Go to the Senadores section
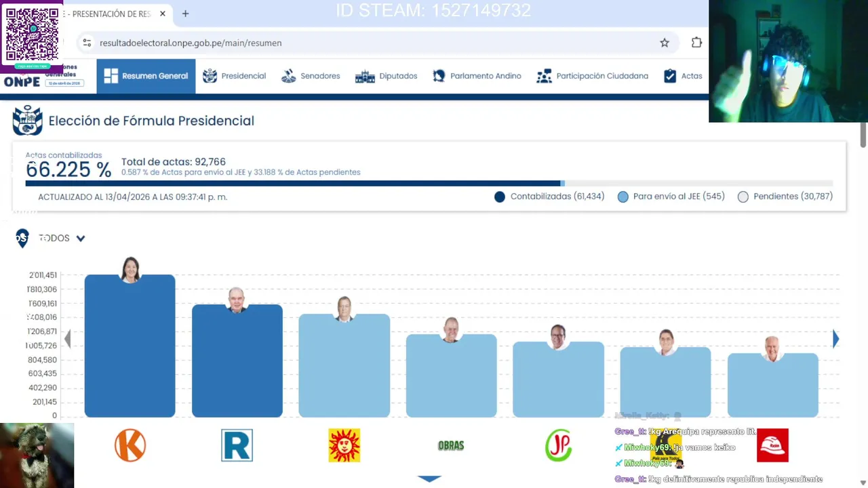 [x=311, y=76]
